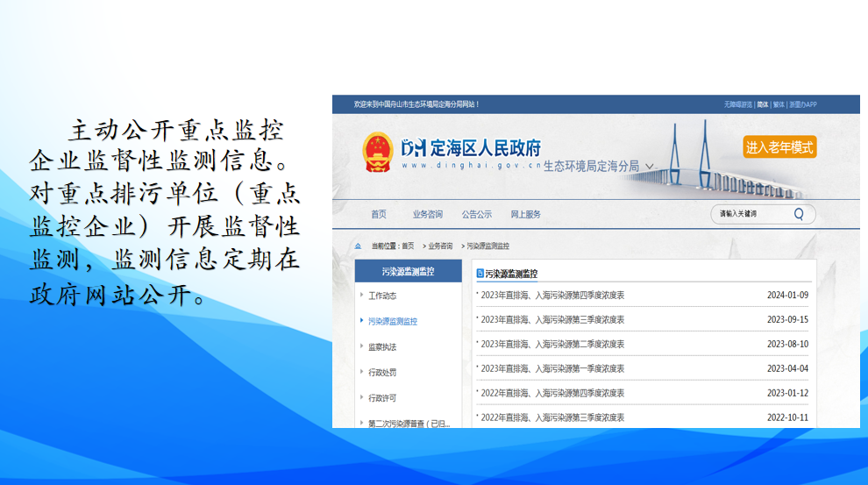Click the search magnifier icon
The height and width of the screenshot is (485, 868).
[799, 214]
